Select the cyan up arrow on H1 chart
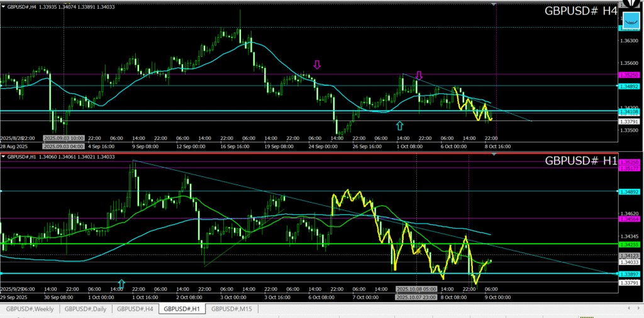This screenshot has height=318, width=644. click(x=121, y=284)
